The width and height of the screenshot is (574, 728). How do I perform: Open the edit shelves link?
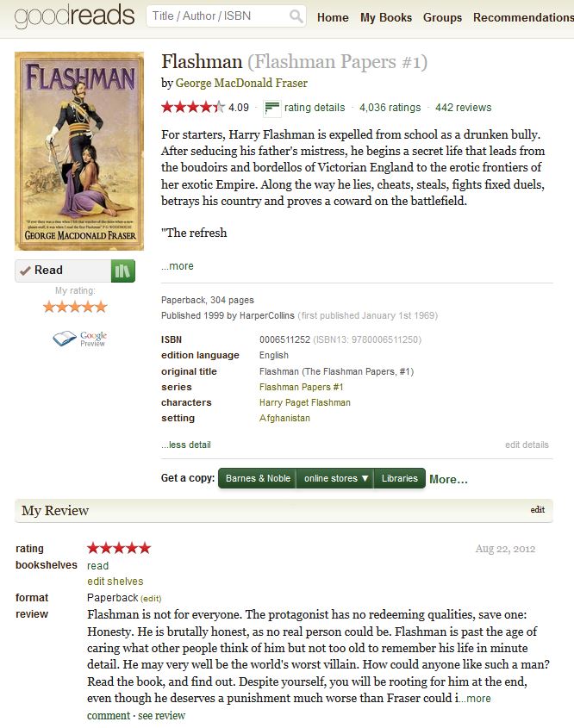pyautogui.click(x=115, y=582)
